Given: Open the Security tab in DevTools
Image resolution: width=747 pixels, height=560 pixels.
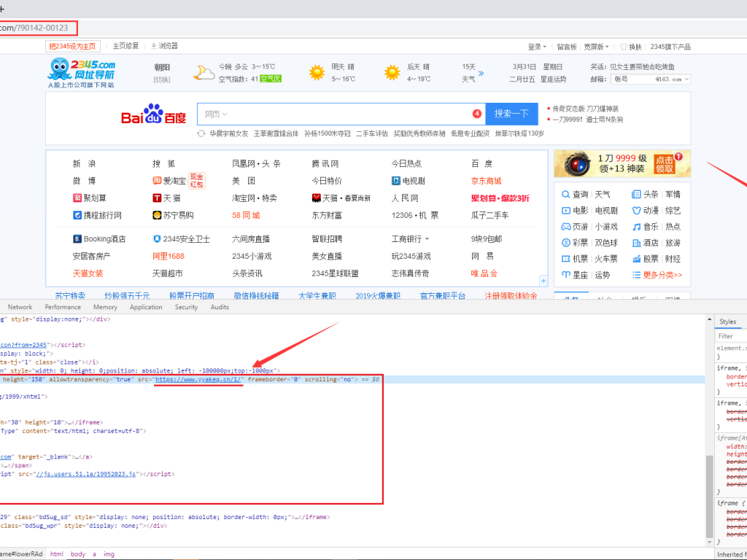Looking at the screenshot, I should 186,307.
